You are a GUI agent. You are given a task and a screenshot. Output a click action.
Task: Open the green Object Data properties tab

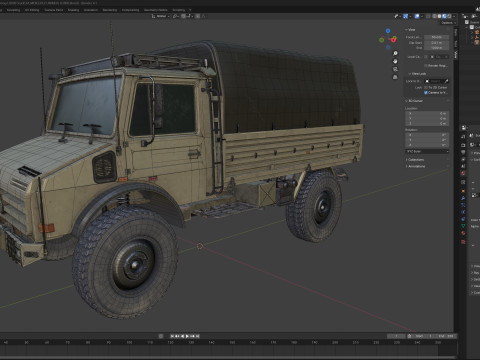click(463, 225)
